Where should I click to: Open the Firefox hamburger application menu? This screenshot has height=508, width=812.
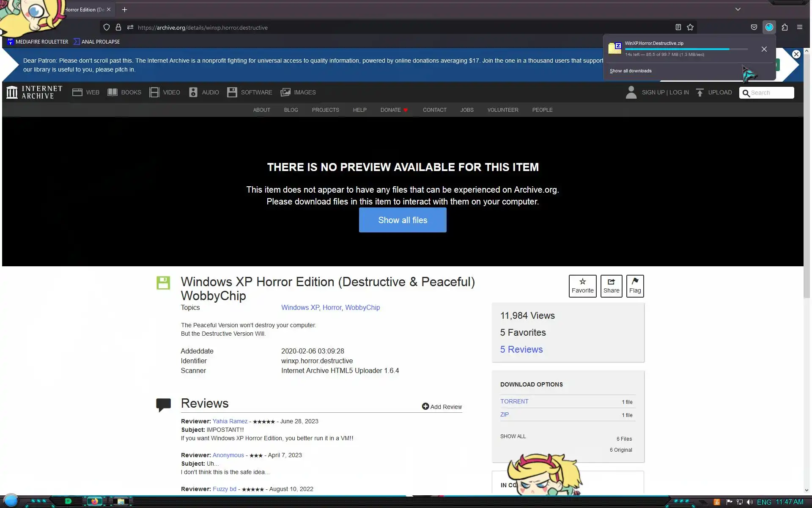(x=799, y=28)
